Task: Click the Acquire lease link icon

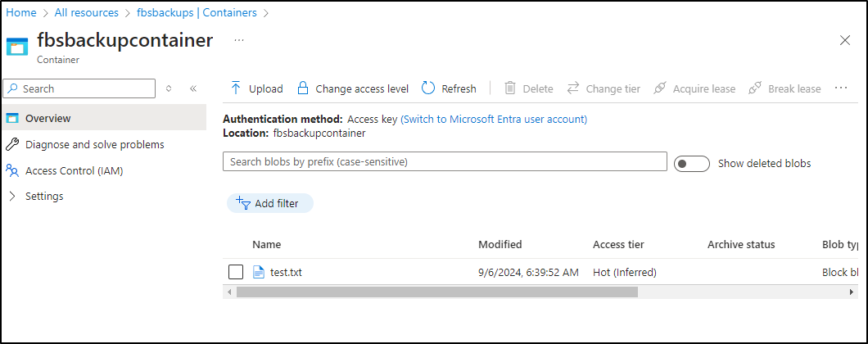Action: [x=659, y=88]
